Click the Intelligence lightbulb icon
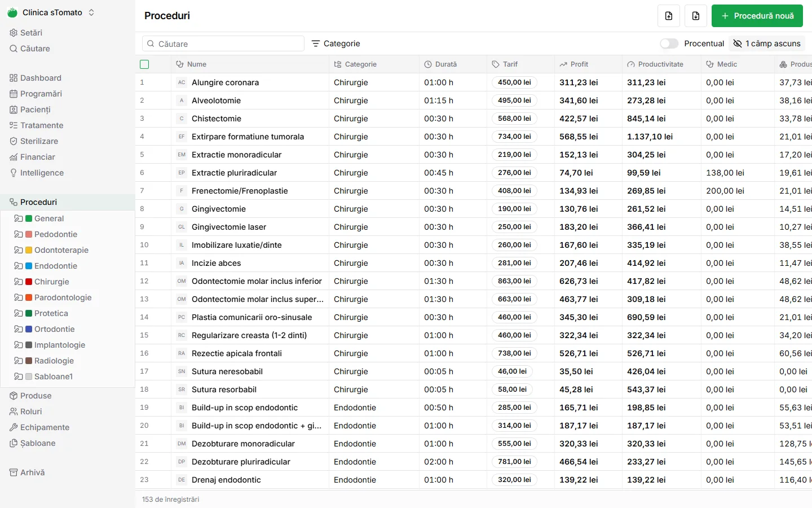 (x=14, y=173)
